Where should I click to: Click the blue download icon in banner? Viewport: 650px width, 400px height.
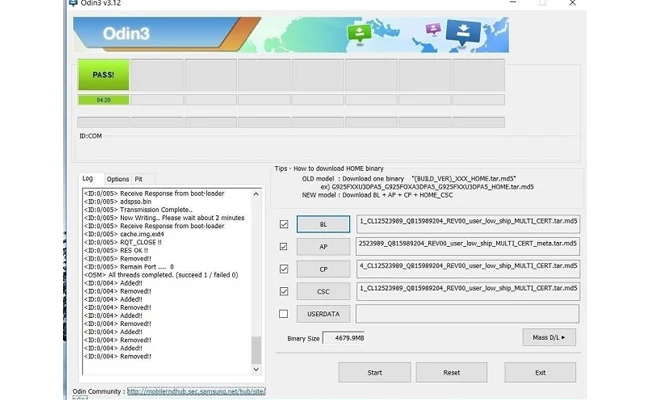(462, 32)
